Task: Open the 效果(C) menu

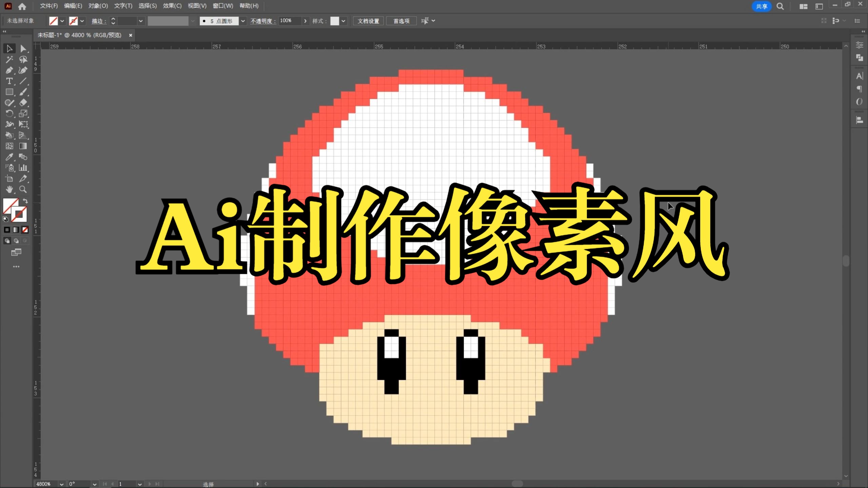Action: 172,6
